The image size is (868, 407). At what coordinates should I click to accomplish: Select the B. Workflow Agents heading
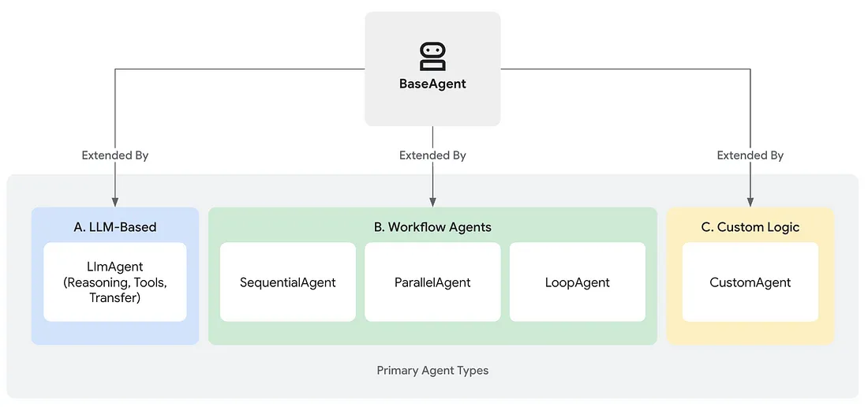point(432,227)
